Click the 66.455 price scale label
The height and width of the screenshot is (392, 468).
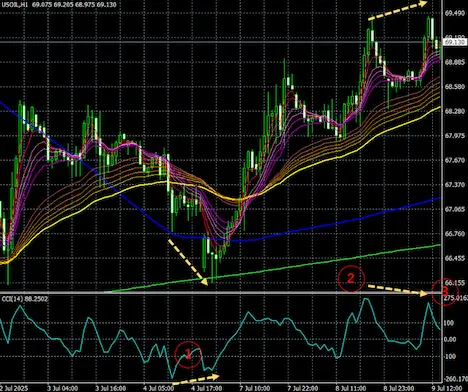click(455, 258)
